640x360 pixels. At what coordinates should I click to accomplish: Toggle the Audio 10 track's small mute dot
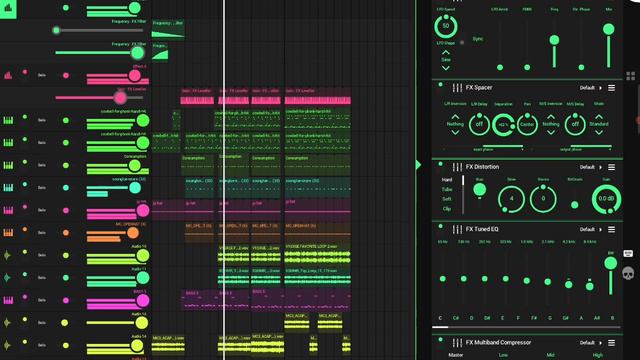(x=25, y=252)
